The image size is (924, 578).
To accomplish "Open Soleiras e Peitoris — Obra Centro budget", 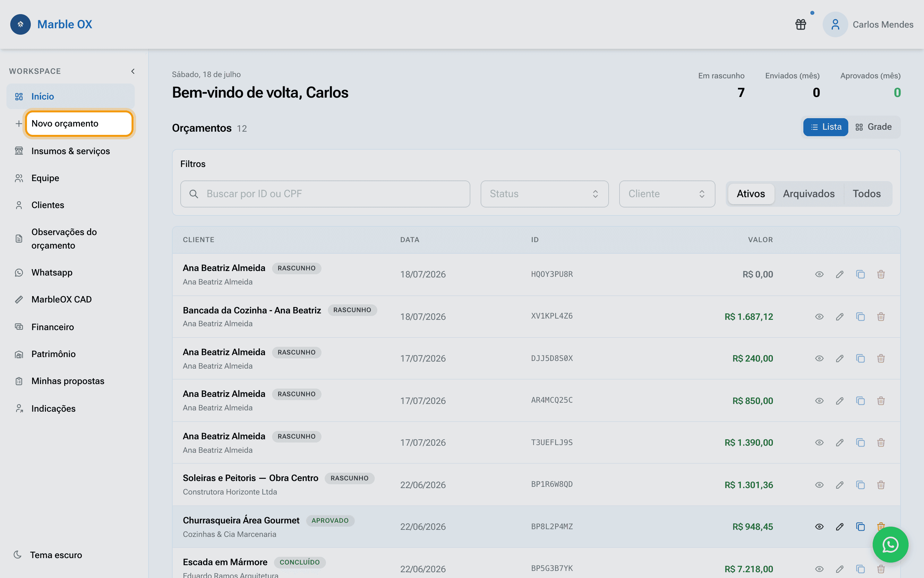I will coord(251,478).
